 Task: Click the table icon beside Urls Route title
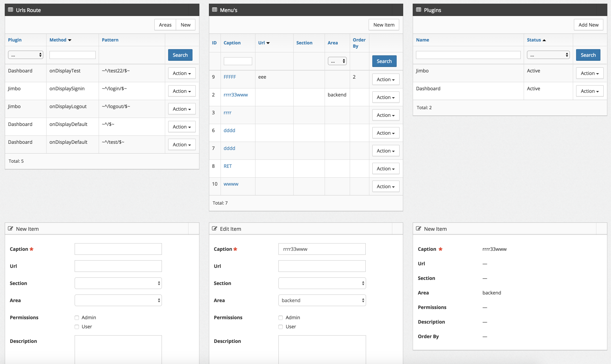pos(10,10)
